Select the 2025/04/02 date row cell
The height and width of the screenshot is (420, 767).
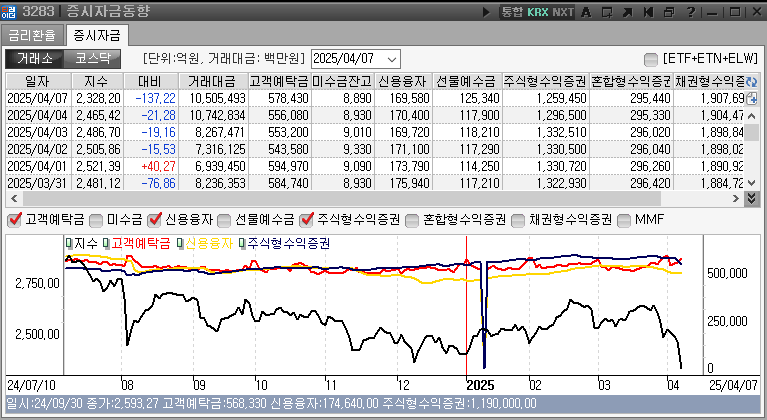[38, 149]
